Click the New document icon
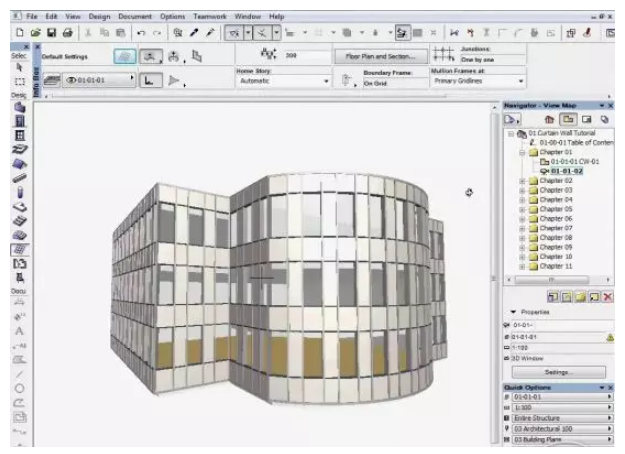This screenshot has width=625, height=454. point(20,33)
